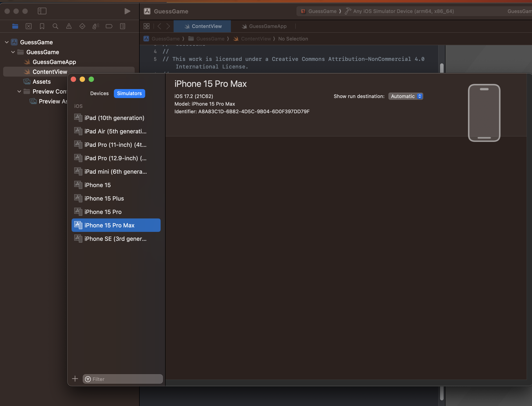Image resolution: width=532 pixels, height=406 pixels.
Task: Click the related items grid icon
Action: pyautogui.click(x=147, y=26)
